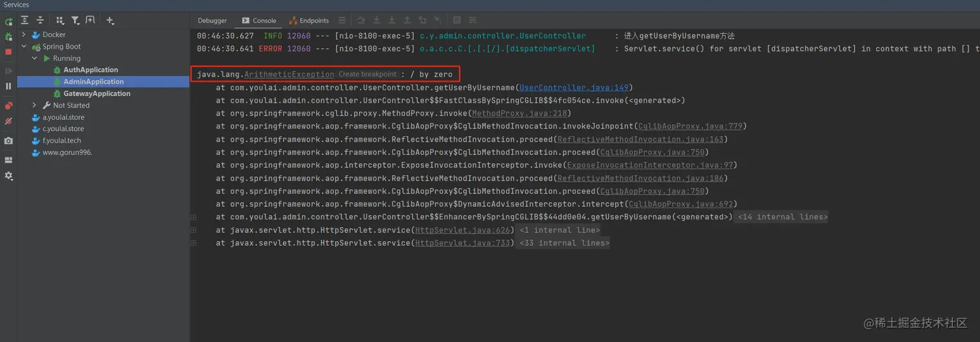Collapse the Running group node
The height and width of the screenshot is (342, 980).
pyautogui.click(x=35, y=58)
